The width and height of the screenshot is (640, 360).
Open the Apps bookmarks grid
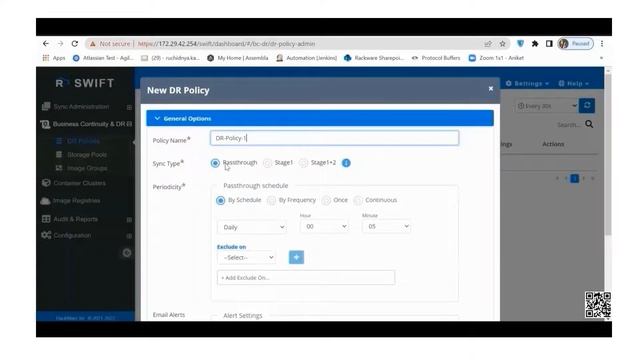54,58
